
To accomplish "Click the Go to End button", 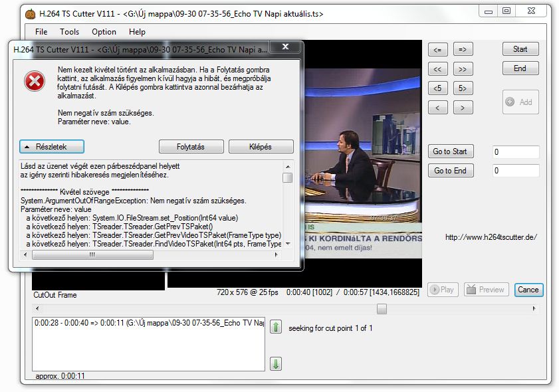I will pyautogui.click(x=450, y=171).
